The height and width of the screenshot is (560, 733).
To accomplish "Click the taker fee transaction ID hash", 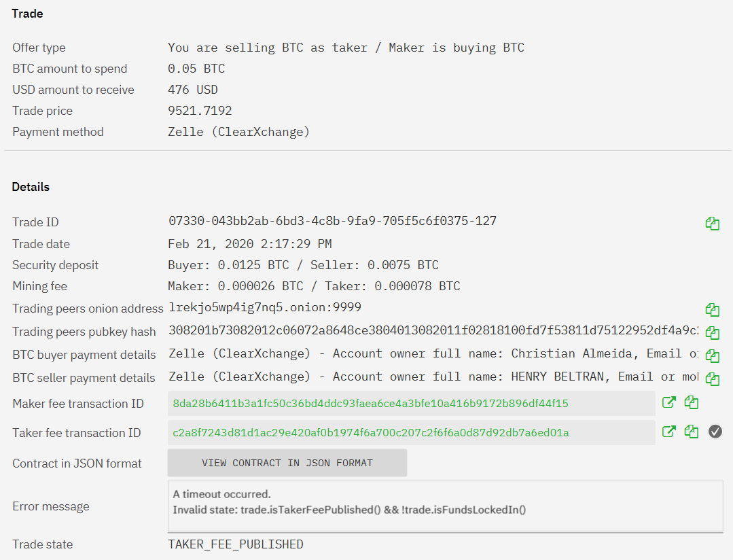I will coord(371,433).
